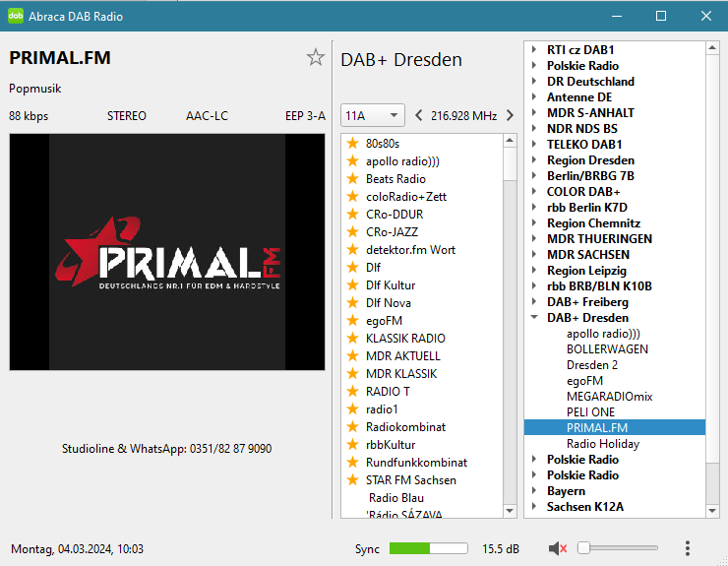Screen dimensions: 728x566
Task: Click the PRIMAL.FM slideshow image
Action: 166,252
